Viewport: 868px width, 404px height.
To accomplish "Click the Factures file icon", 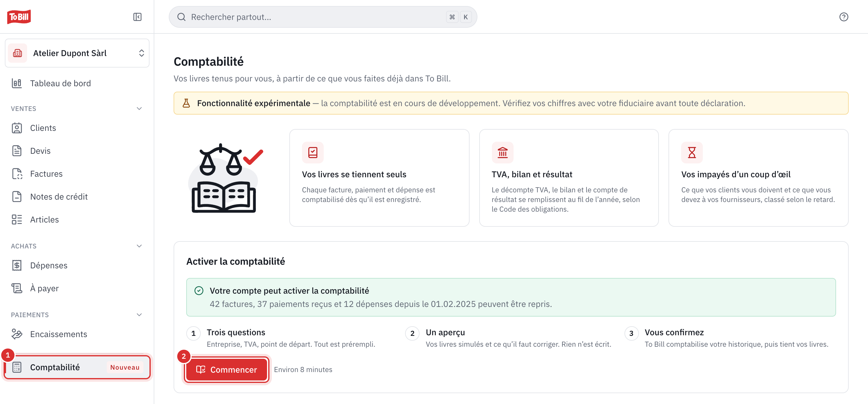I will pyautogui.click(x=17, y=174).
